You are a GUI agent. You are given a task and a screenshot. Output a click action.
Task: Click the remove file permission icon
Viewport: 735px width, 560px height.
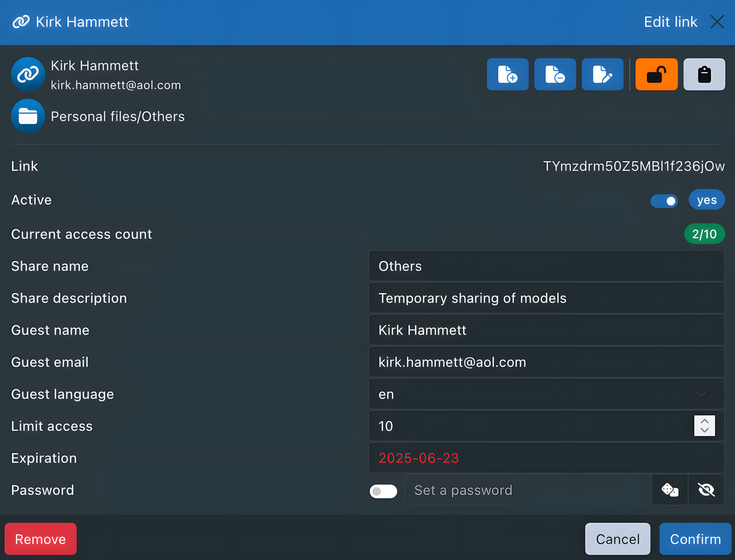pyautogui.click(x=555, y=74)
